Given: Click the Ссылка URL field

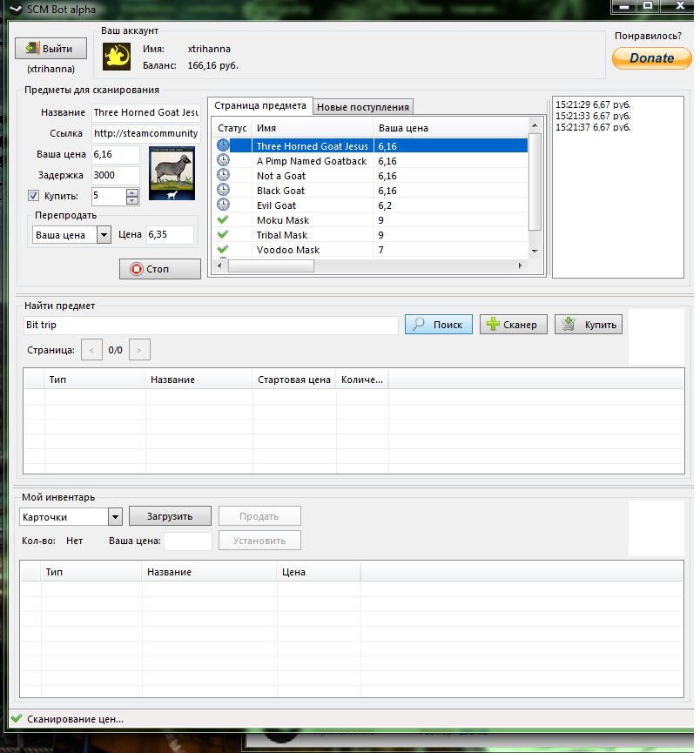Looking at the screenshot, I should [x=146, y=133].
